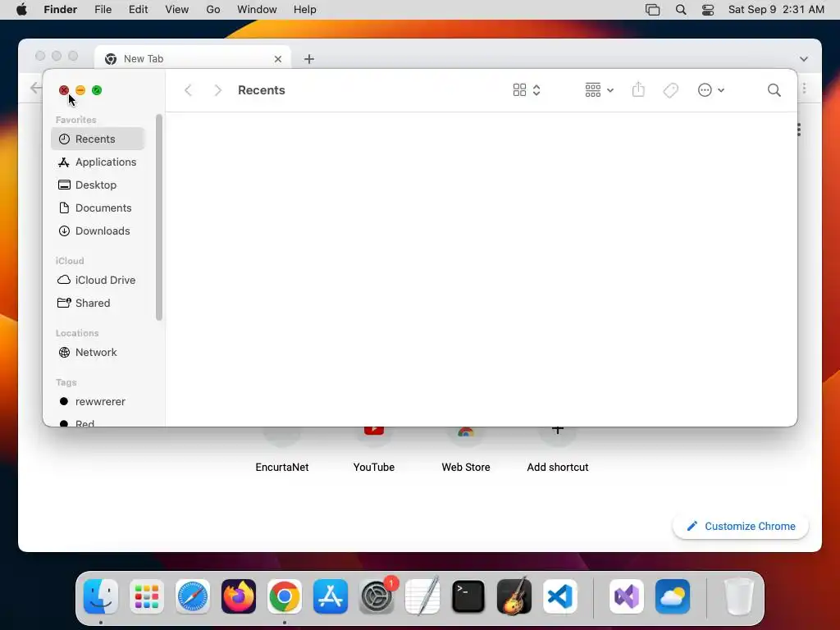Click Customize Chrome button
Viewport: 840px width, 630px height.
click(741, 527)
